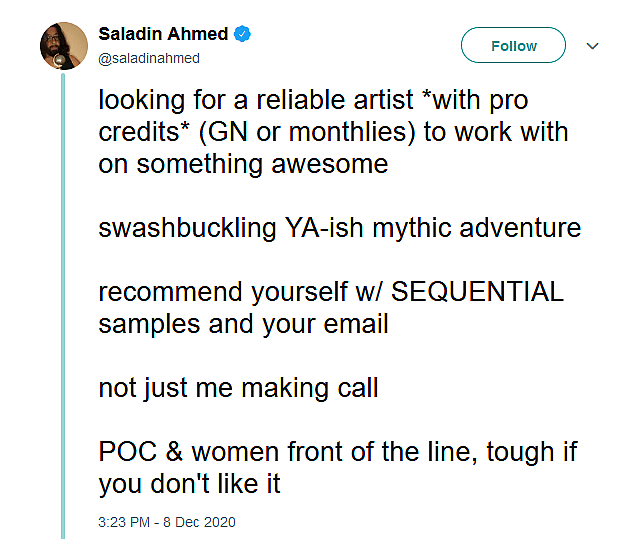Click the 'you don't like it' ending line
The width and height of the screenshot is (640, 539).
(189, 484)
